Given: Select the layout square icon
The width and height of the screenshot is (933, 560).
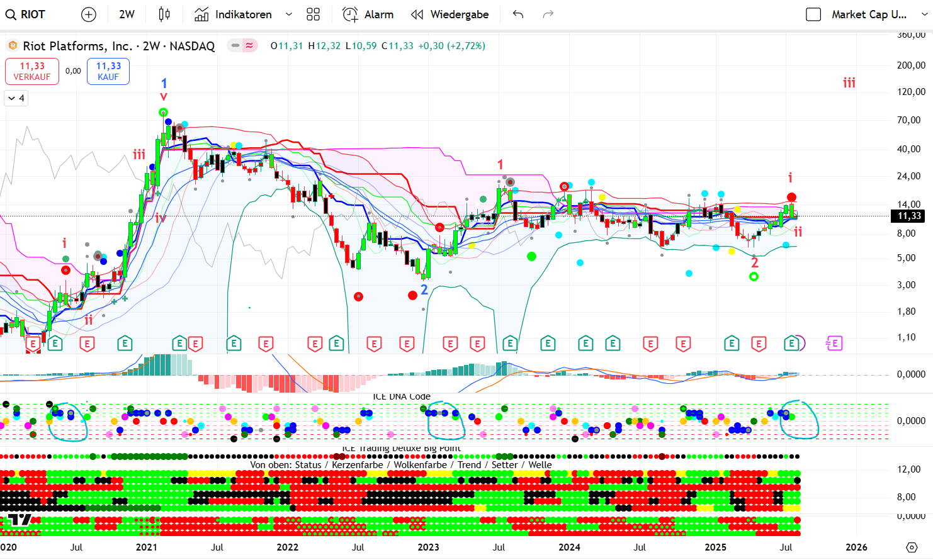Looking at the screenshot, I should point(813,14).
